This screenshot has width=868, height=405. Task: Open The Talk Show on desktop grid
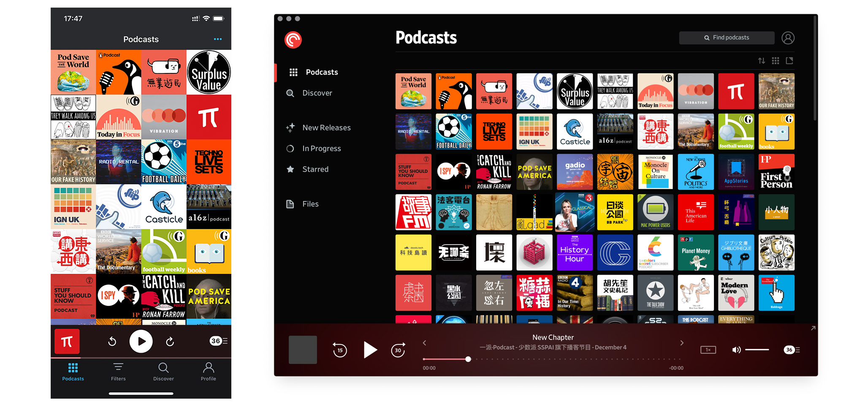pos(655,293)
